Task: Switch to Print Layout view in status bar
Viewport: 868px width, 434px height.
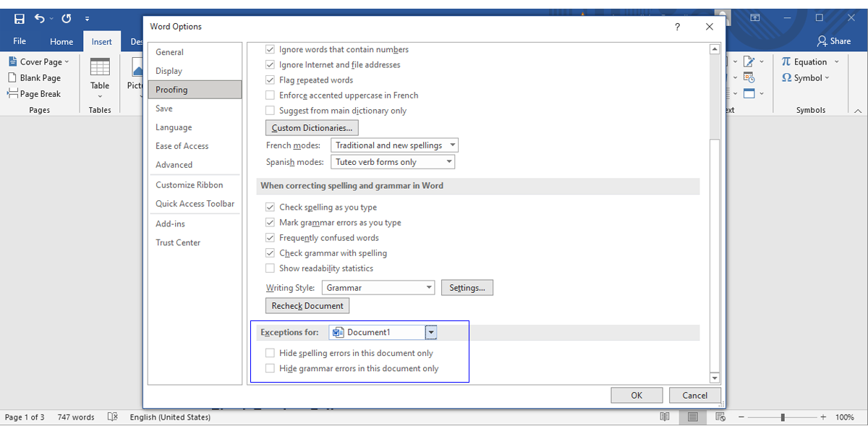Action: (x=692, y=417)
